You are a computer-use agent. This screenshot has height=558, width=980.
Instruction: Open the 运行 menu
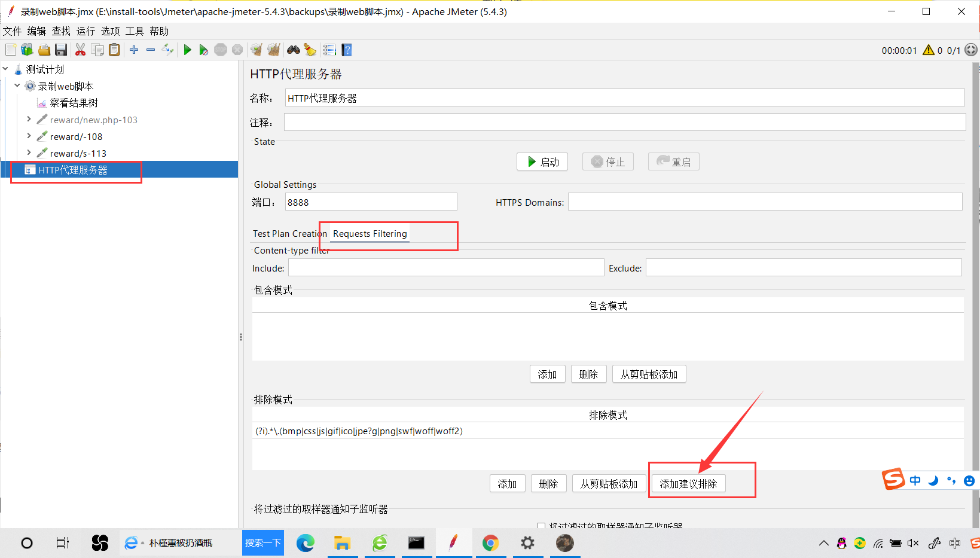[x=86, y=31]
